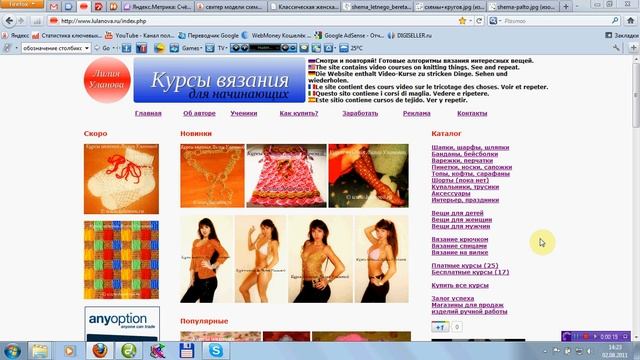Open the Яндекс bookmark
The height and width of the screenshot is (360, 640).
pos(16,36)
